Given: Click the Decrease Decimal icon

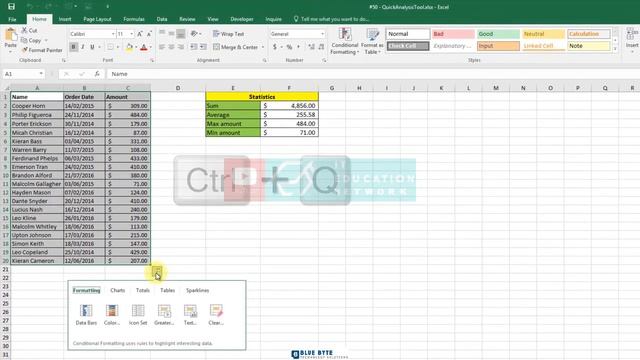Looking at the screenshot, I should tap(321, 47).
